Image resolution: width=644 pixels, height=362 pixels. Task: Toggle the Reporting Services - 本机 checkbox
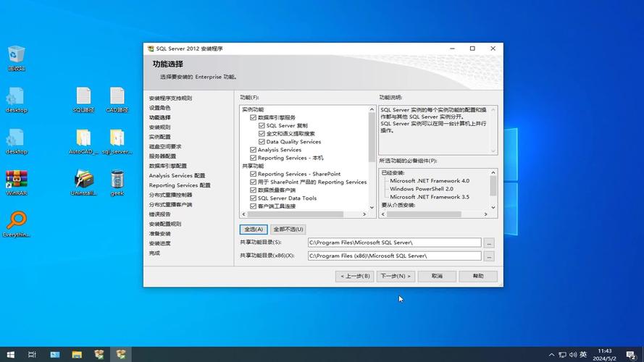pyautogui.click(x=253, y=158)
